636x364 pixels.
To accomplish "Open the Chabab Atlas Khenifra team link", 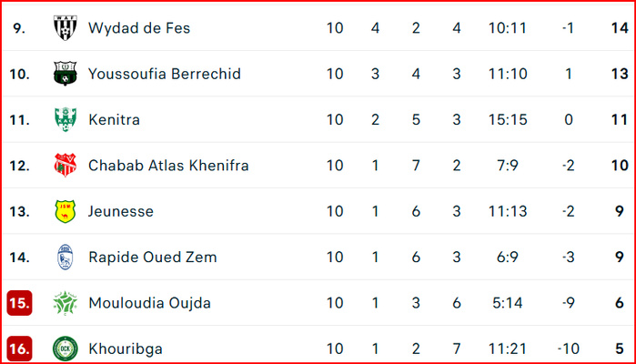I will [x=167, y=166].
